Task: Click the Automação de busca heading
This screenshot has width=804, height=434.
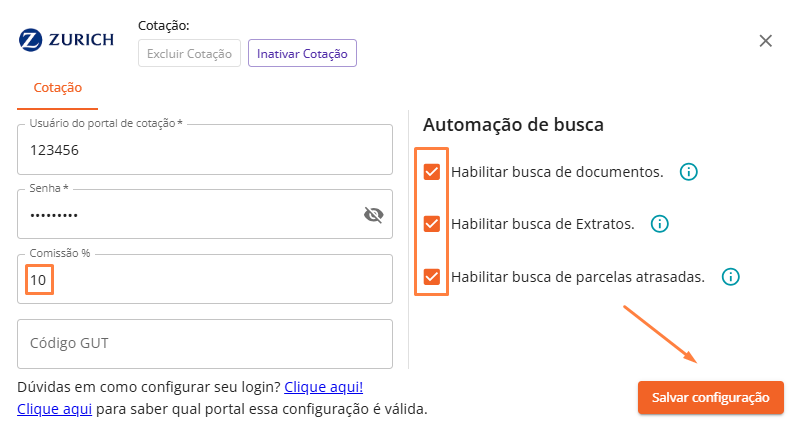Action: coord(513,125)
